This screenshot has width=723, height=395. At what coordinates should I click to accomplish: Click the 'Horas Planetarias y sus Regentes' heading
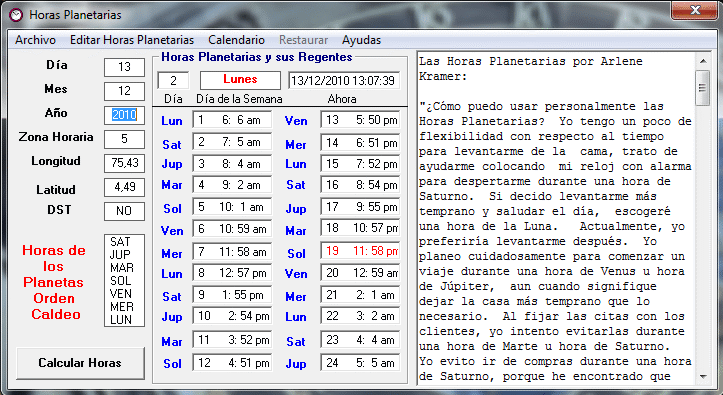(257, 57)
